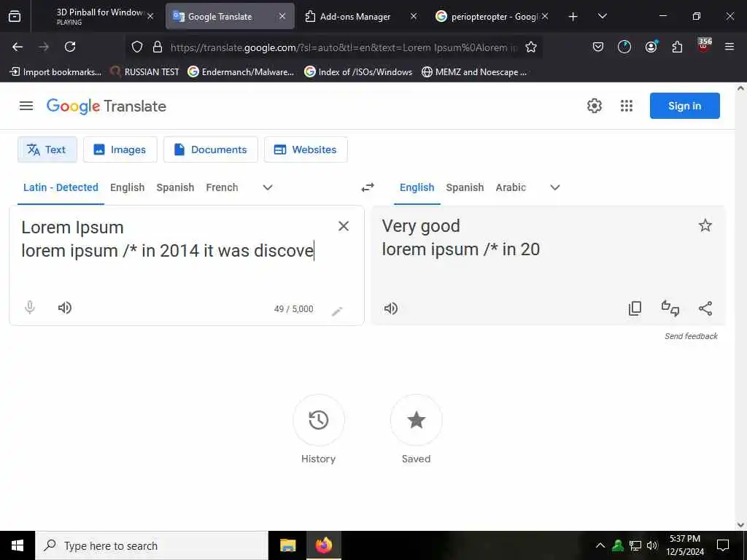List all tabs dropdown
The width and height of the screenshot is (747, 560).
pyautogui.click(x=602, y=17)
